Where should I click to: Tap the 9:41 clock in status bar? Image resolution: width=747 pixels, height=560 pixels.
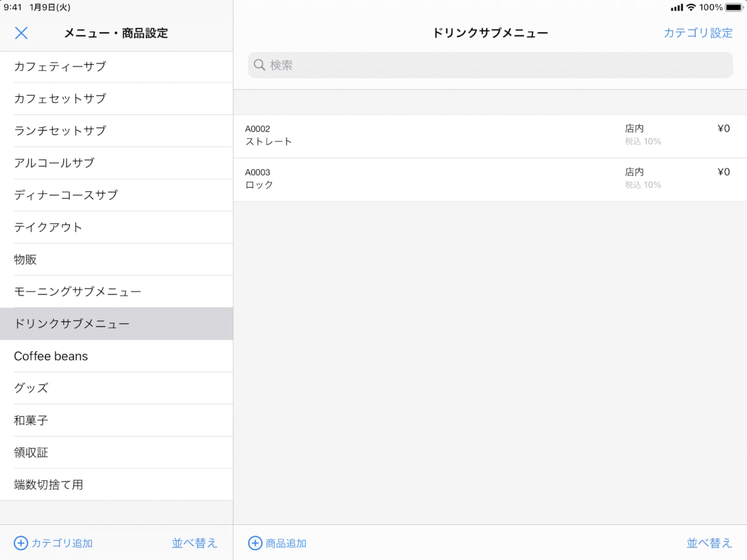[x=13, y=7]
